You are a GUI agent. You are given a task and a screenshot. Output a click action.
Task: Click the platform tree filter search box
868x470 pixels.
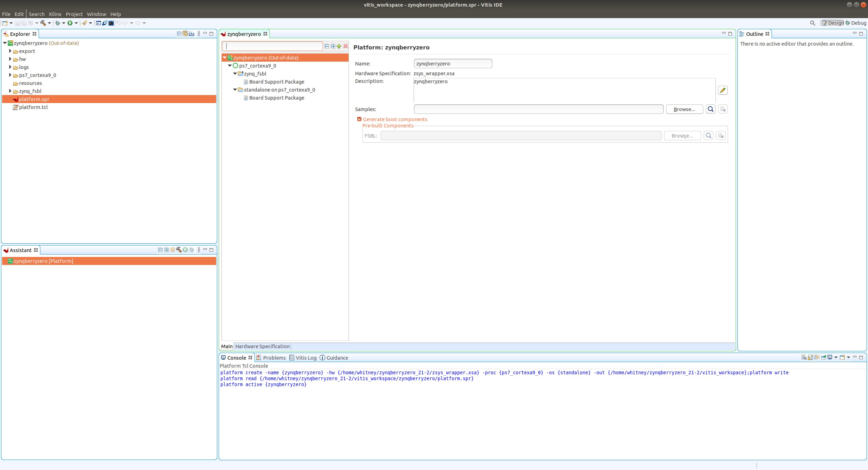(x=272, y=46)
